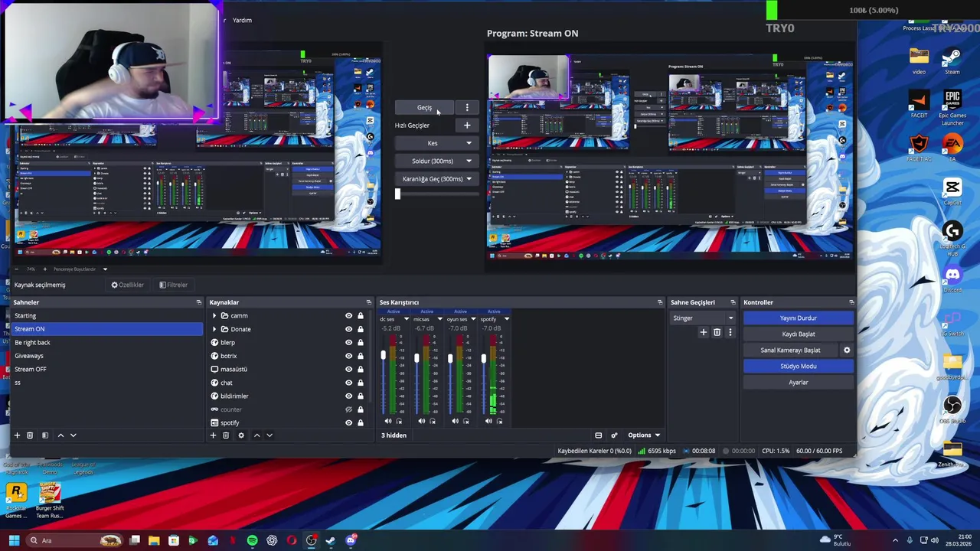Screen dimensions: 980x551
Task: Show the hidden counter source
Action: 348,409
